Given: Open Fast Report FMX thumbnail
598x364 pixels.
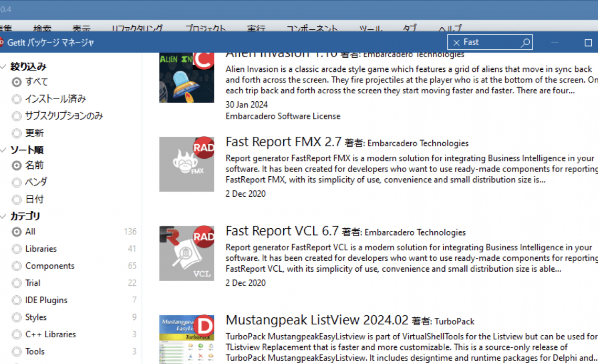Looking at the screenshot, I should (187, 164).
